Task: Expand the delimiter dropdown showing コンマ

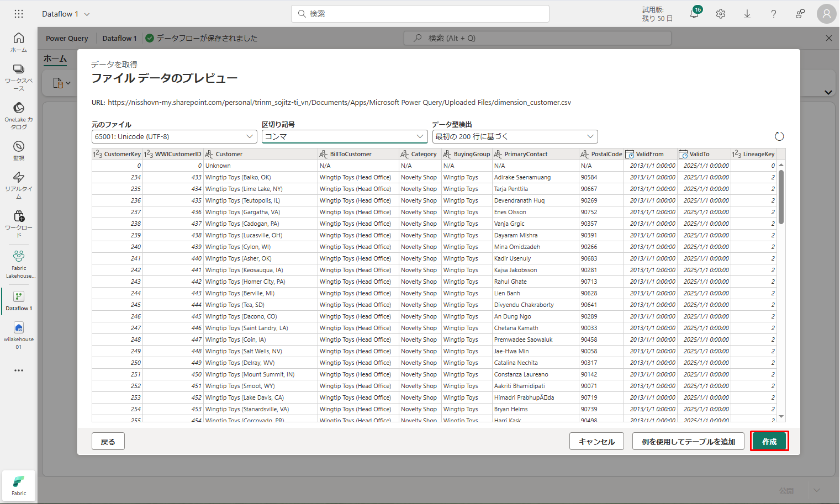Action: 345,136
